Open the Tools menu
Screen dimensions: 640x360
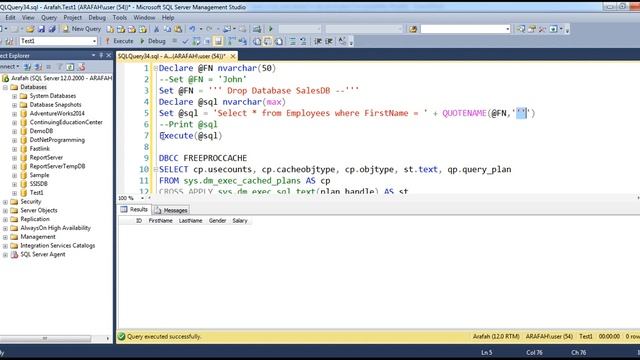coord(120,18)
